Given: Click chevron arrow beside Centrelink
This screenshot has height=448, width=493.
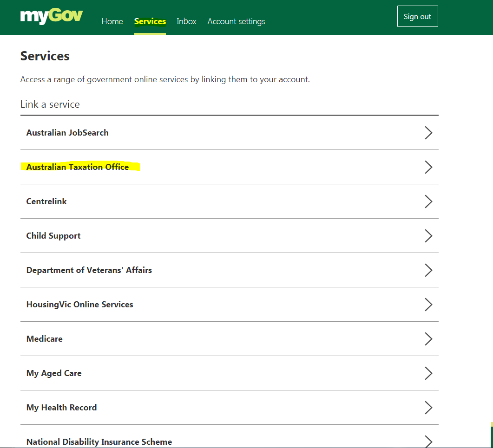Looking at the screenshot, I should (428, 201).
